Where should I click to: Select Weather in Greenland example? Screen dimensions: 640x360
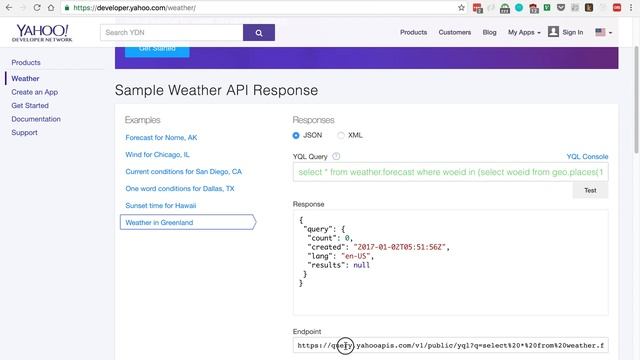(x=188, y=222)
